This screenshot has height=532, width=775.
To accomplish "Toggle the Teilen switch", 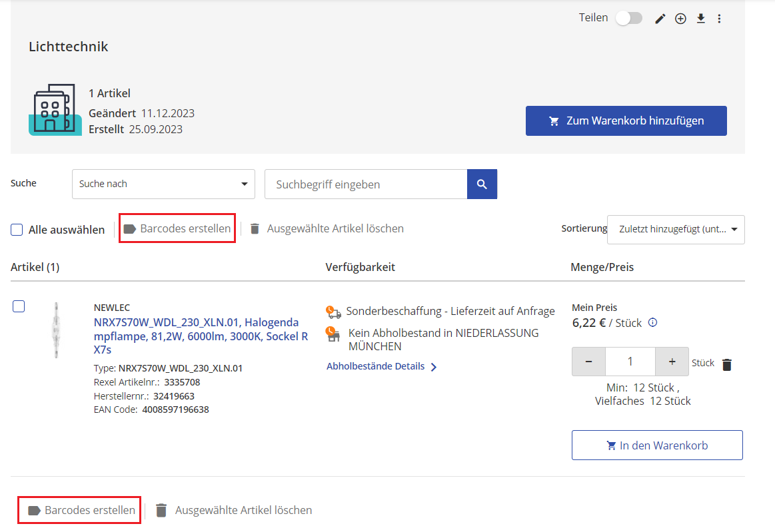I will tap(628, 18).
